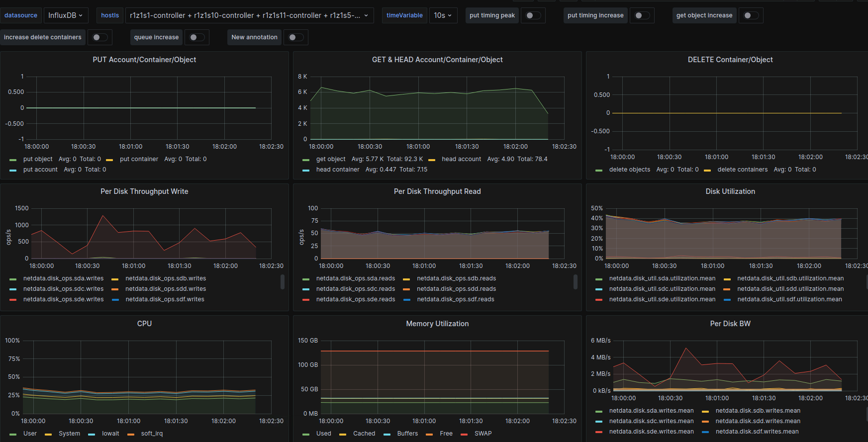This screenshot has height=442, width=868.
Task: Click the Per Disk Throughput Write legend scrollbar
Action: [x=283, y=282]
